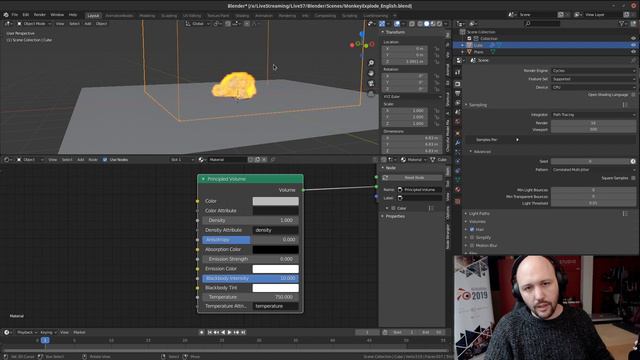Hide the Cube object with eye icon
Viewport: 640px width, 360px height.
click(633, 45)
